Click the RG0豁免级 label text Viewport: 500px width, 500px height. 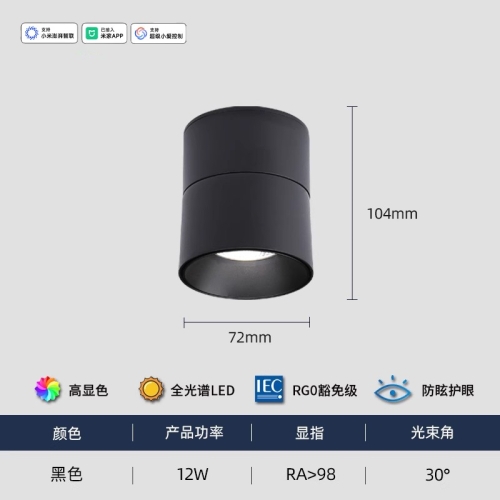(x=325, y=390)
